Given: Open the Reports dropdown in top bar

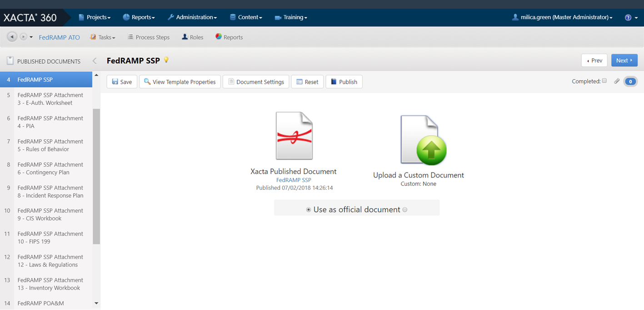Looking at the screenshot, I should point(139,17).
